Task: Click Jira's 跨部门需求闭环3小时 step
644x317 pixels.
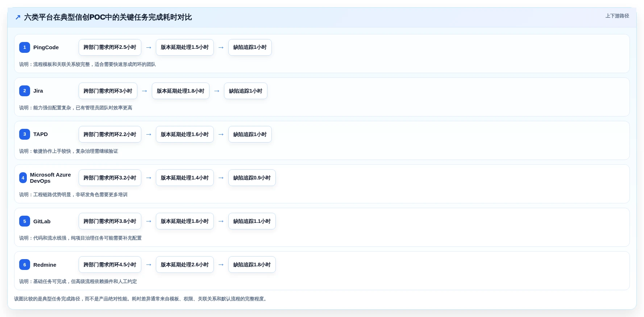Action: [108, 91]
